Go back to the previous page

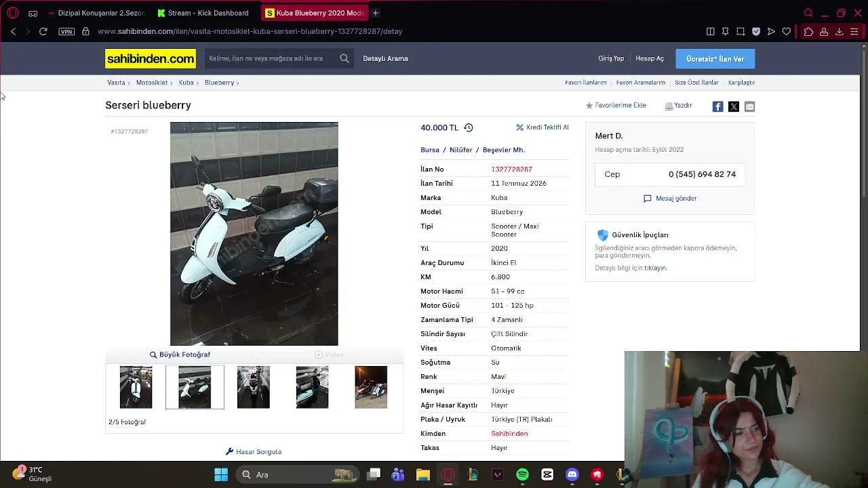[13, 31]
